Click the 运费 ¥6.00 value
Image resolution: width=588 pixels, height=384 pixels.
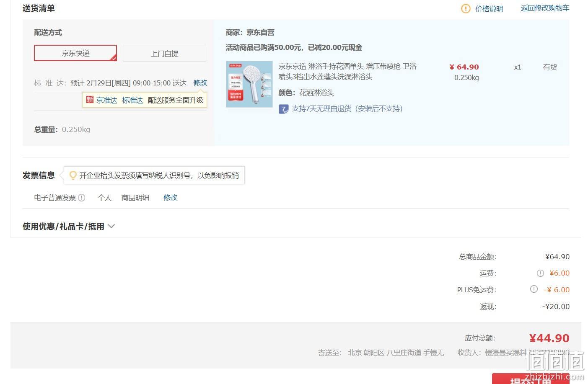click(560, 273)
